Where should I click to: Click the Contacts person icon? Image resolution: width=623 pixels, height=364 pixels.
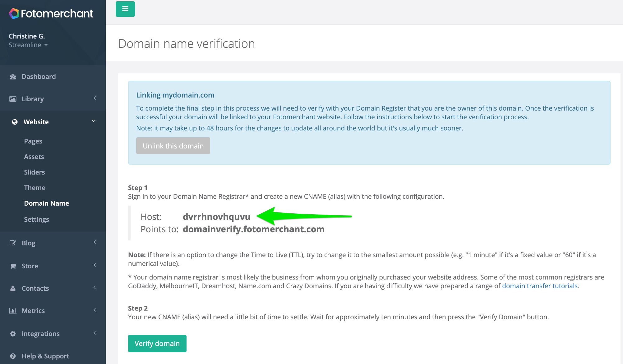[x=13, y=289]
